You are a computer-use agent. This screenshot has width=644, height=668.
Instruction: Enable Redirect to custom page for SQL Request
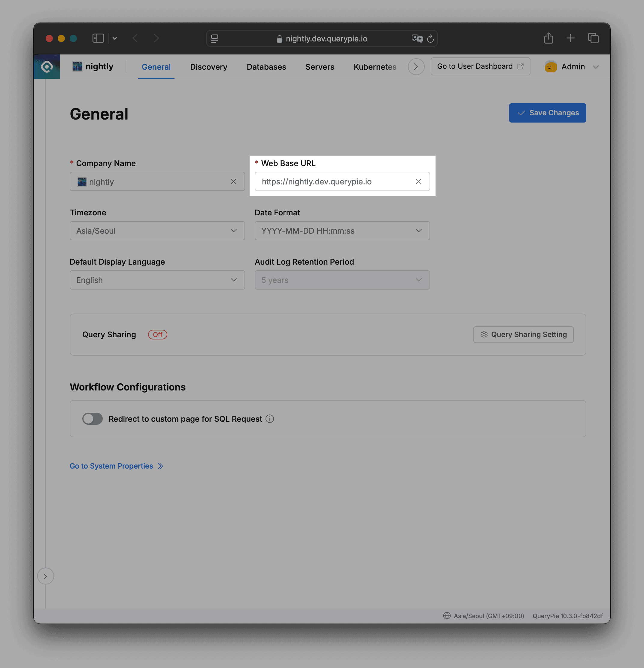[92, 419]
